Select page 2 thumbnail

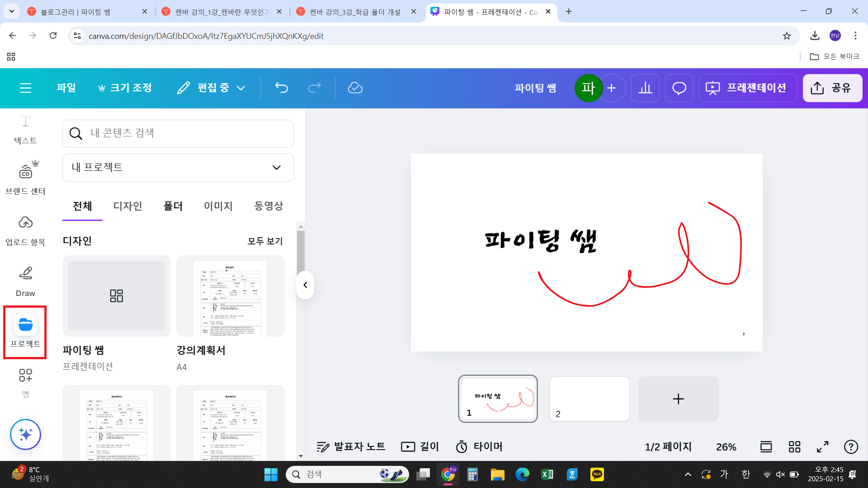click(589, 399)
